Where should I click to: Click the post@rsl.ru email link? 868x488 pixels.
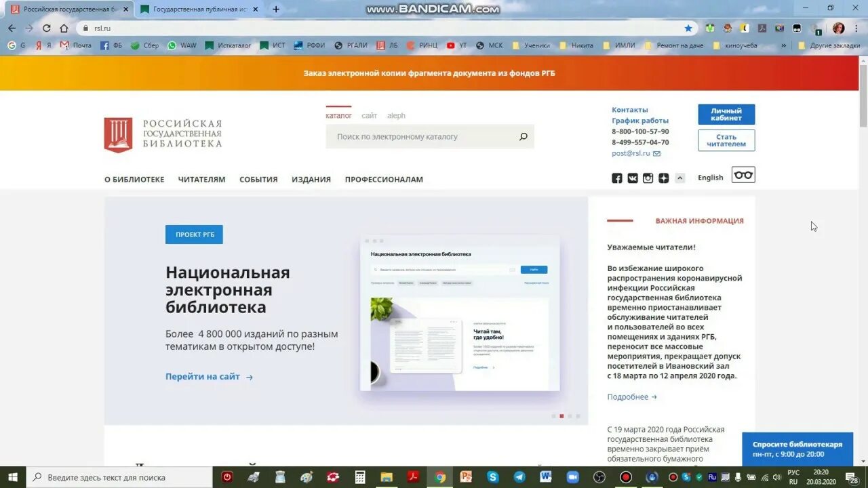click(x=631, y=154)
